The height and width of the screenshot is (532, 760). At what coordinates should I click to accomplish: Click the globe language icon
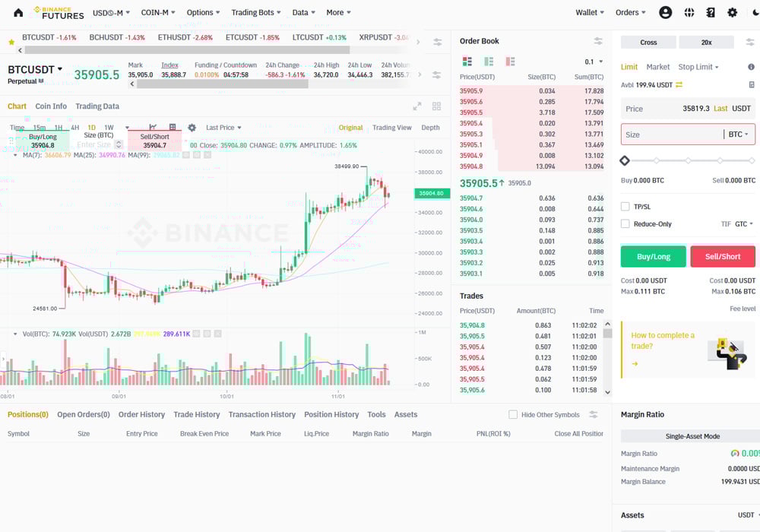[689, 13]
